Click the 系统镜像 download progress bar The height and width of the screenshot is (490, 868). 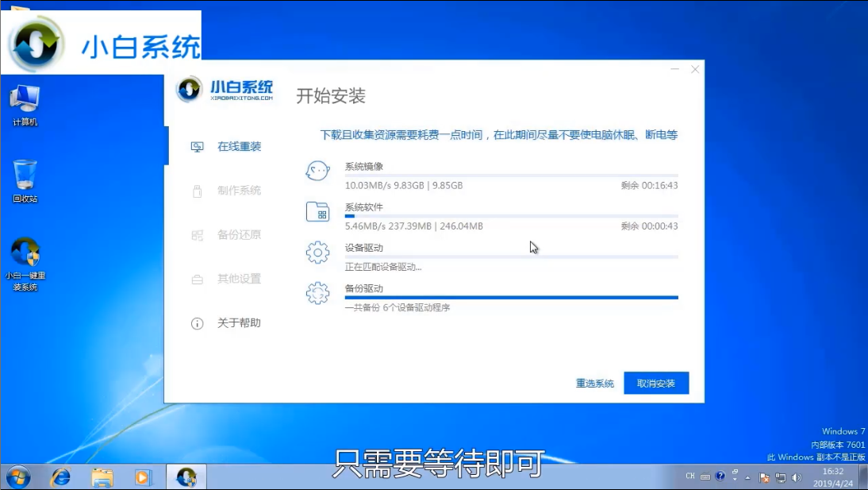[x=512, y=175]
